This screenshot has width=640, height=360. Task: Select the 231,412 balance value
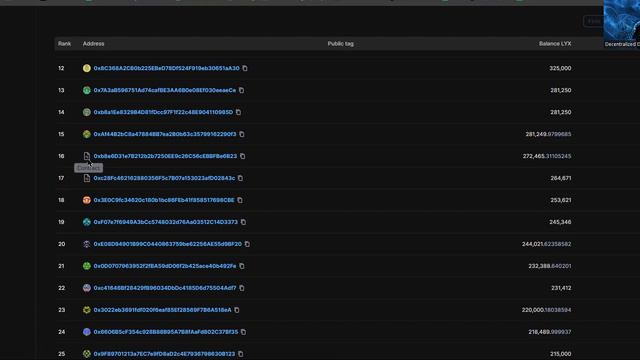(561, 288)
